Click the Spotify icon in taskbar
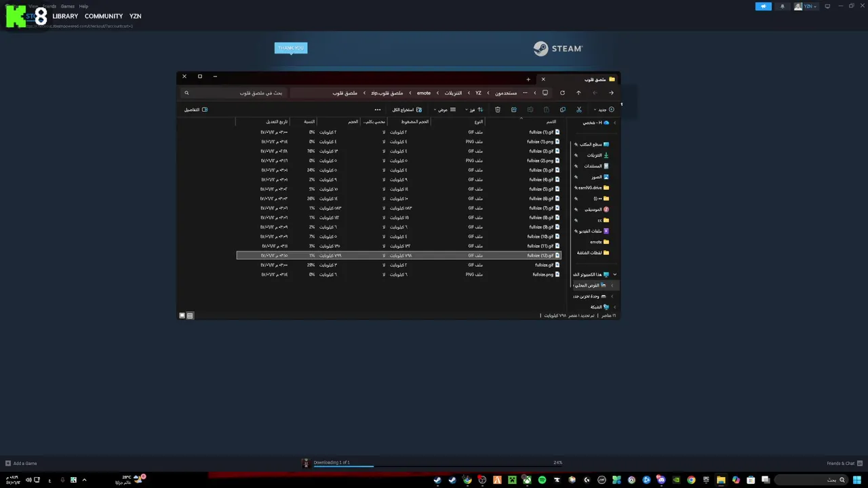The height and width of the screenshot is (488, 868). pos(542,480)
